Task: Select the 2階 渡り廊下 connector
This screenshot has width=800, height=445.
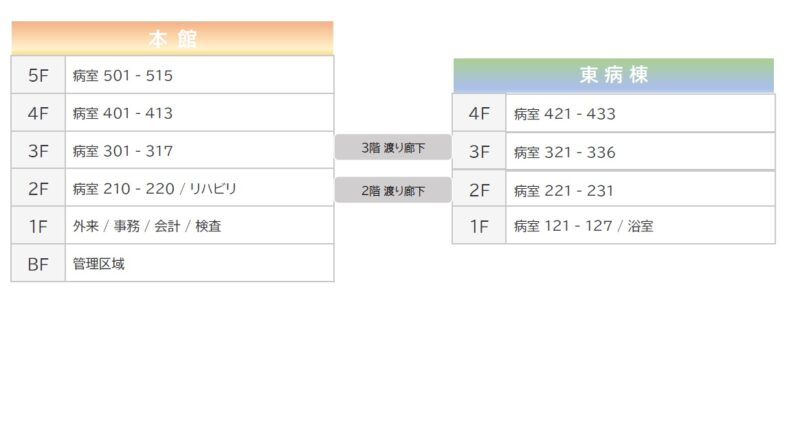Action: coord(393,189)
